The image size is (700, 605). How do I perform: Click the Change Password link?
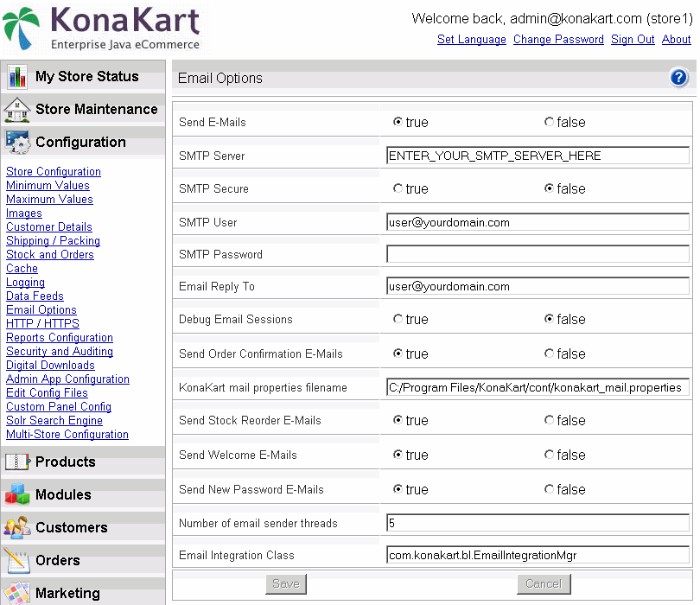click(558, 39)
